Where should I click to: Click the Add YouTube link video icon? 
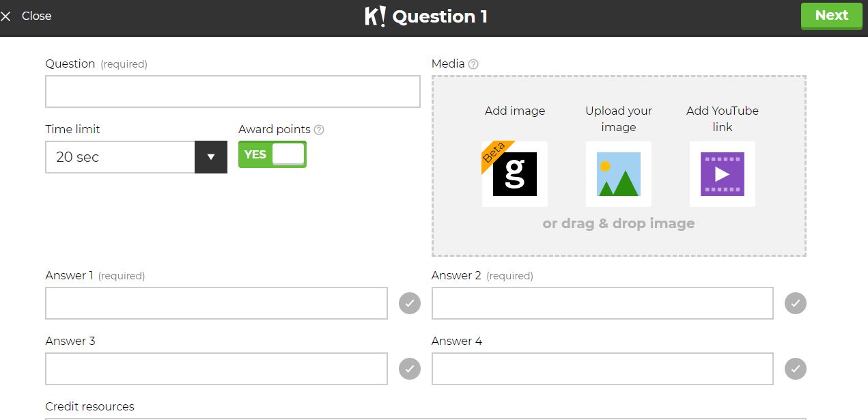click(x=722, y=174)
